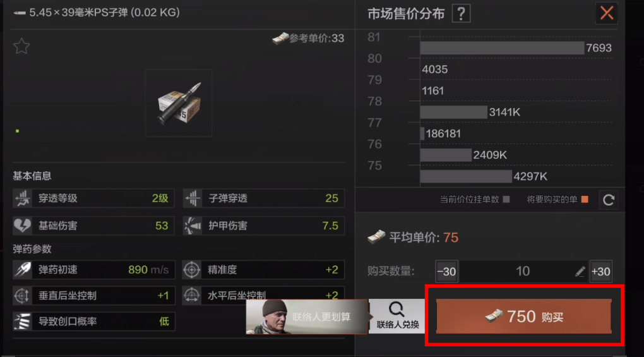644x357 pixels.
Task: Increase purchase quantity by 30
Action: pos(601,272)
